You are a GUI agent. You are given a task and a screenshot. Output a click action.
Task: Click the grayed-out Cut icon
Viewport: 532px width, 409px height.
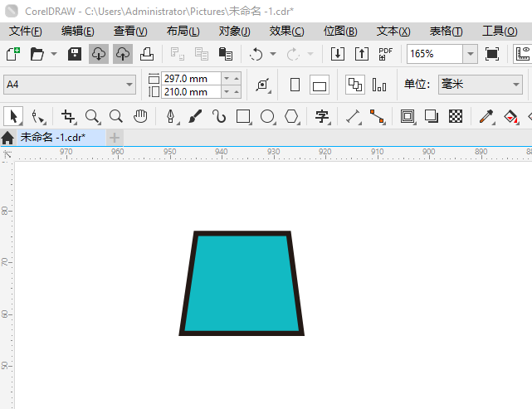click(x=178, y=54)
